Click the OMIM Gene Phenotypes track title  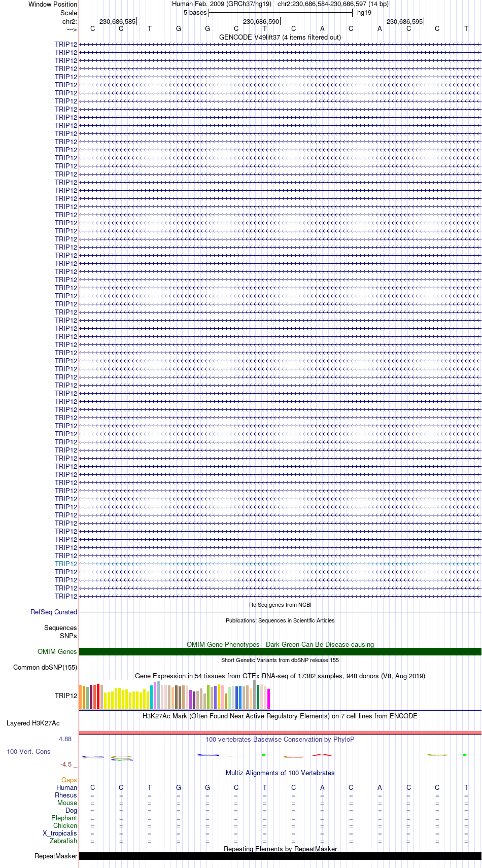point(280,644)
